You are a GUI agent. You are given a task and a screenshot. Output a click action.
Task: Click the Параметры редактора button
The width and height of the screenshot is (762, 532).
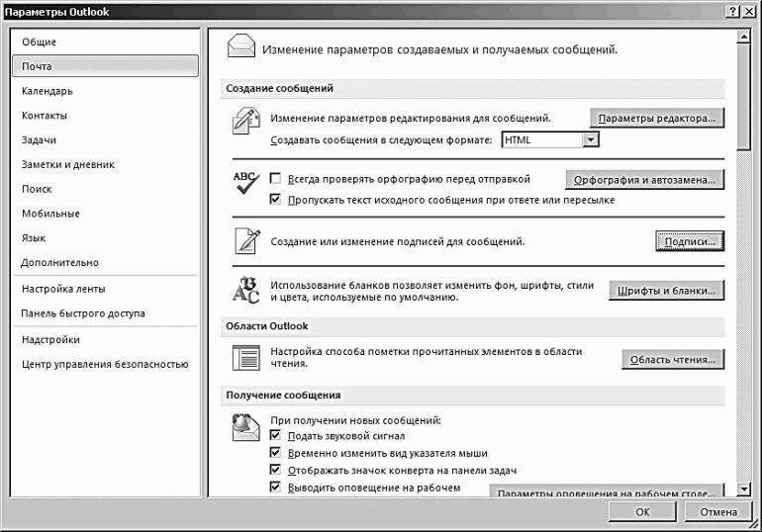(657, 118)
